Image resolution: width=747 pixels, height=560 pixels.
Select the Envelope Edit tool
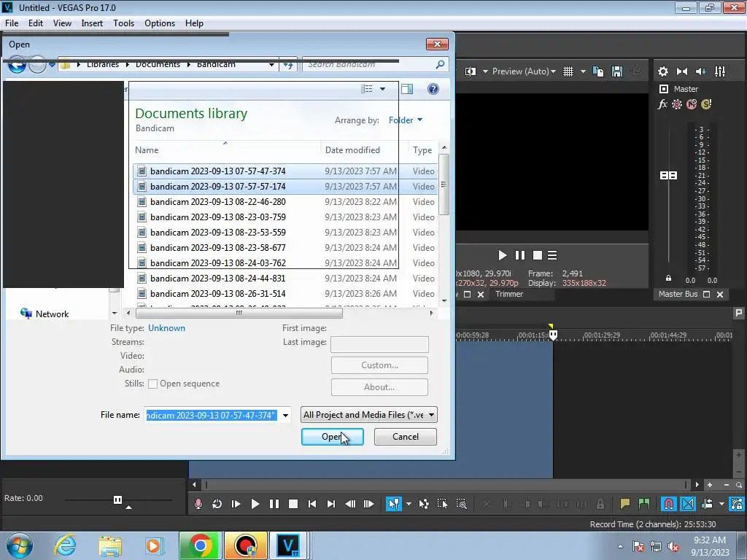tap(424, 504)
